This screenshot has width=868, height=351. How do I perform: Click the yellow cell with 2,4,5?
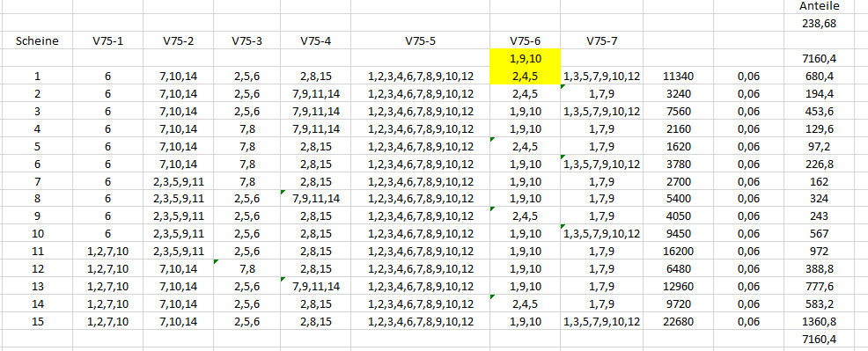click(526, 77)
